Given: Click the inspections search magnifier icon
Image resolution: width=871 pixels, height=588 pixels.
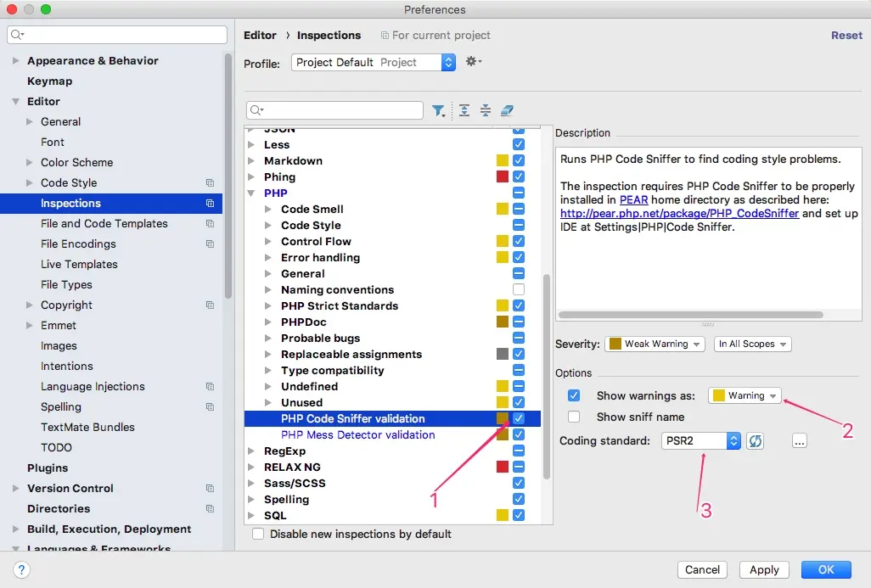Looking at the screenshot, I should coord(256,110).
